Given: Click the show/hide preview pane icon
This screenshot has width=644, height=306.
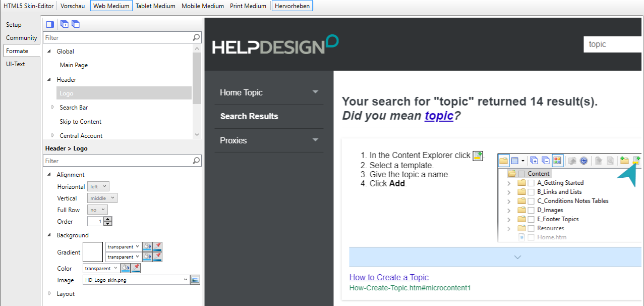Looking at the screenshot, I should point(49,24).
